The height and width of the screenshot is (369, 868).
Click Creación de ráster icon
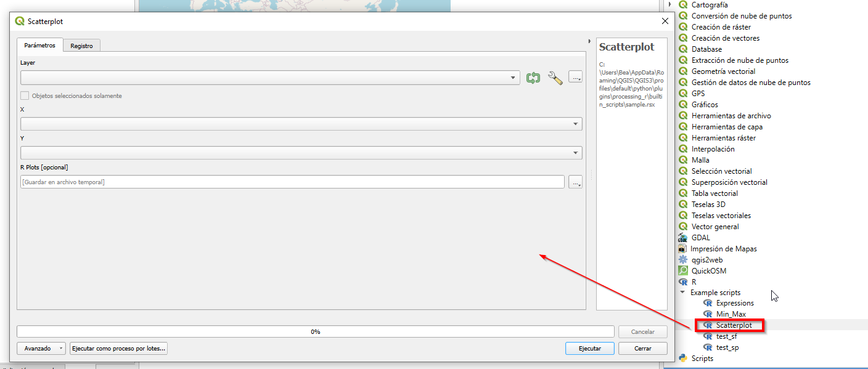click(x=683, y=27)
